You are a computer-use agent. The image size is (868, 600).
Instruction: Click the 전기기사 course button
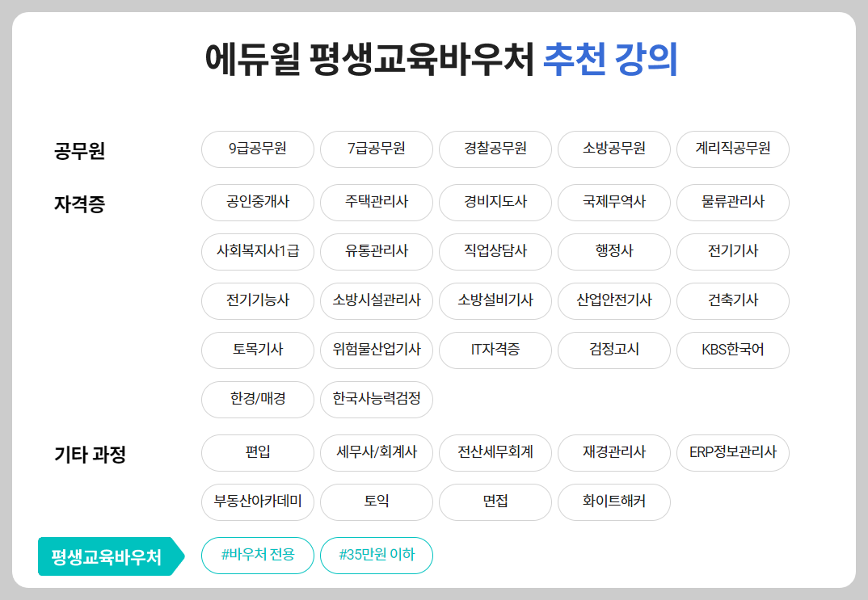(732, 251)
